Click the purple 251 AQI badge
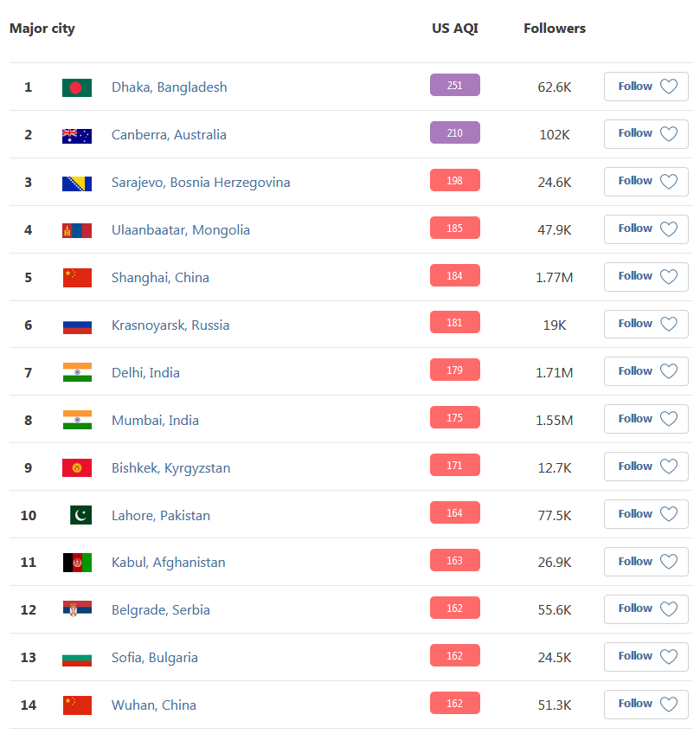The height and width of the screenshot is (734, 700). tap(454, 86)
